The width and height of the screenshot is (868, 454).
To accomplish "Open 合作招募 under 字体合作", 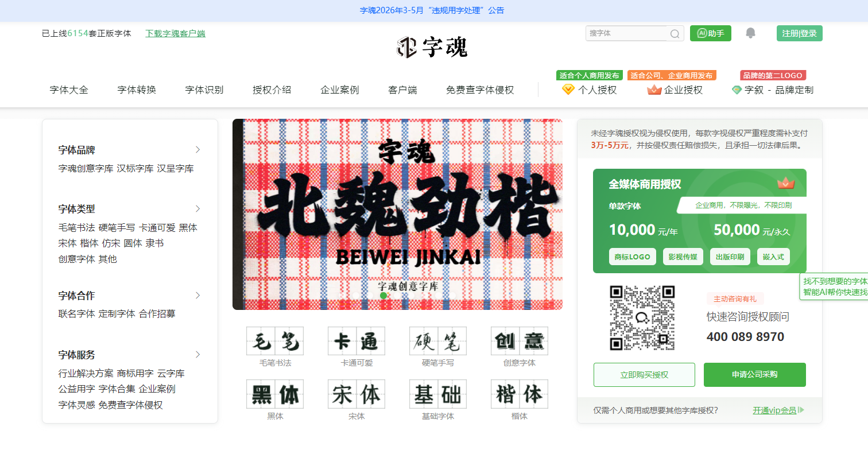I will [x=157, y=314].
